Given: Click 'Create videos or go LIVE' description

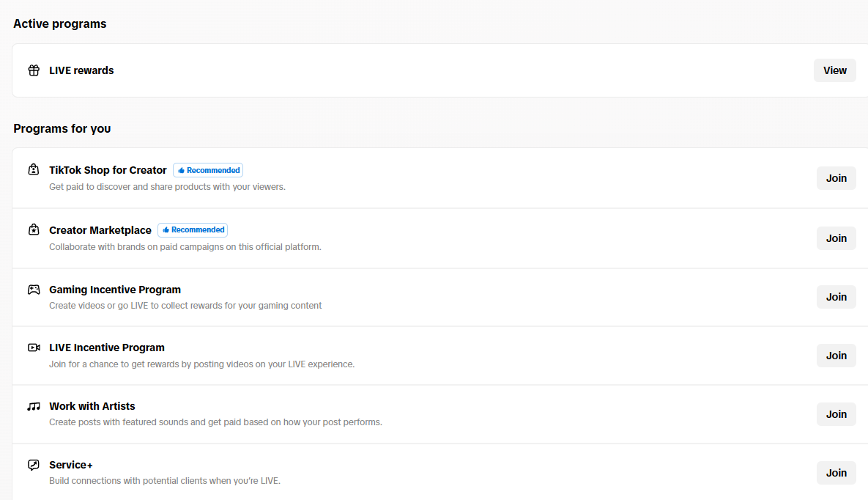Looking at the screenshot, I should pyautogui.click(x=185, y=306).
